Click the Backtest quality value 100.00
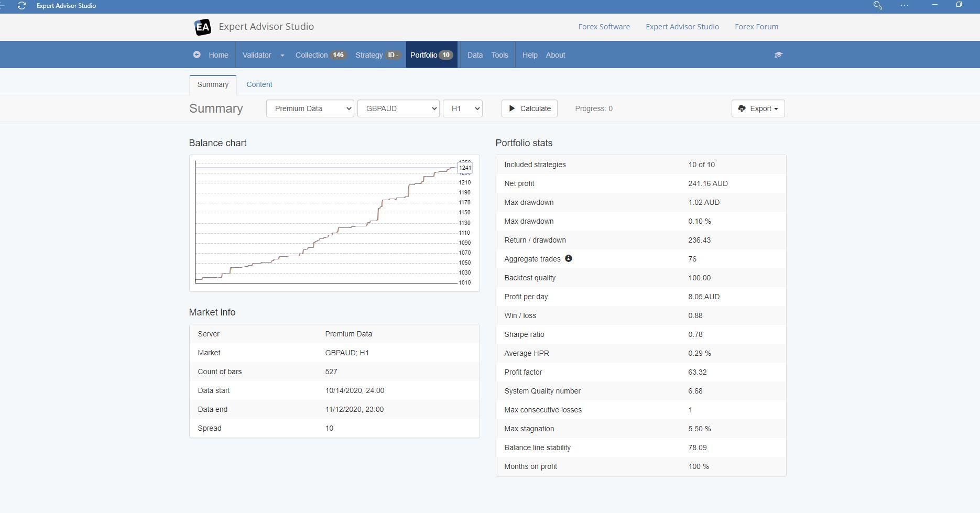 coord(699,278)
